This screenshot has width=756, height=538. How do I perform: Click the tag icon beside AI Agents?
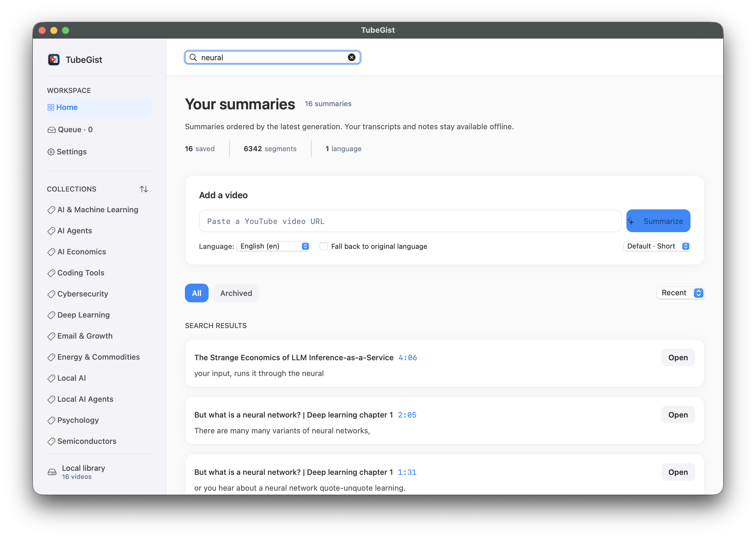[x=51, y=231]
